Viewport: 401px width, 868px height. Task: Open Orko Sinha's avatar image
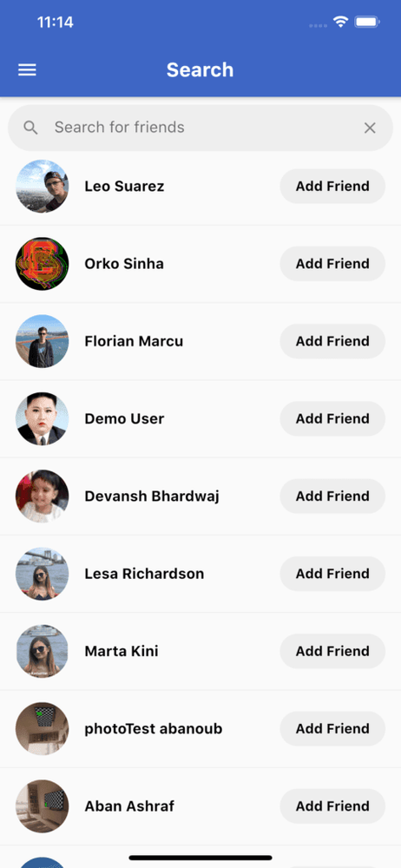pyautogui.click(x=42, y=264)
